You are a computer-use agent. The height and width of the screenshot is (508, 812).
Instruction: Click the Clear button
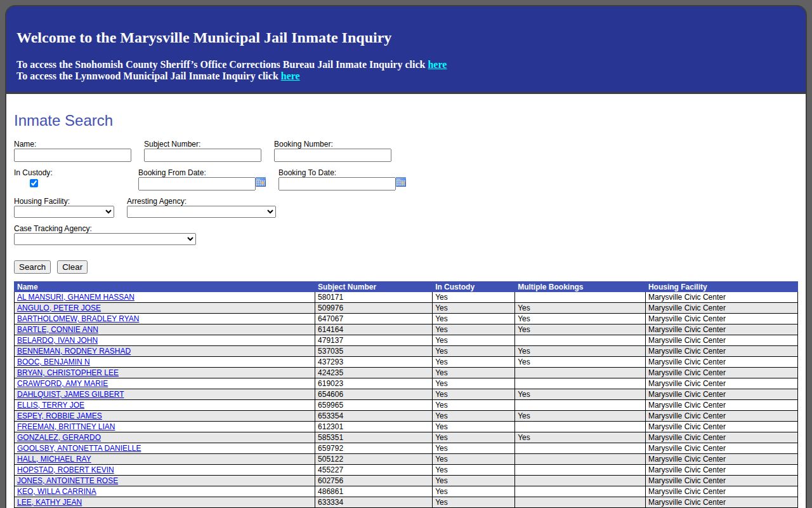(x=72, y=267)
